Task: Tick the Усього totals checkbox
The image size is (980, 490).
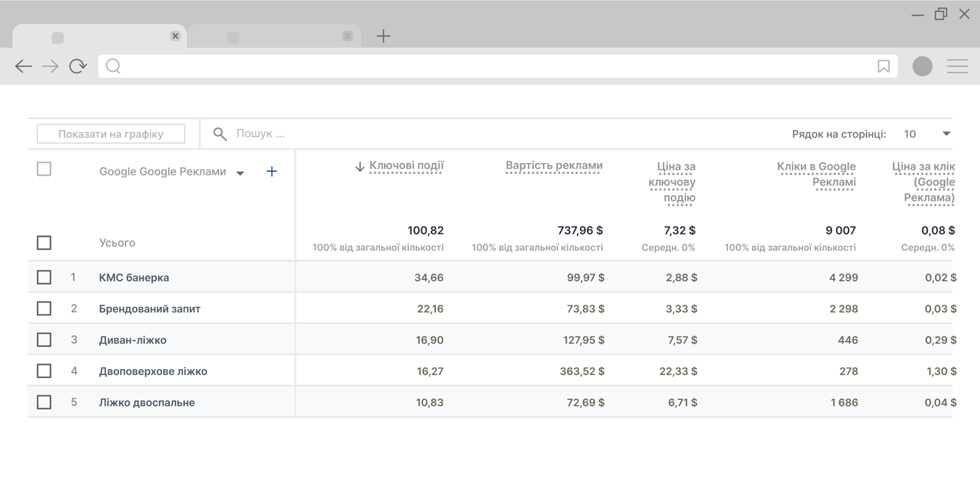Action: pyautogui.click(x=44, y=243)
